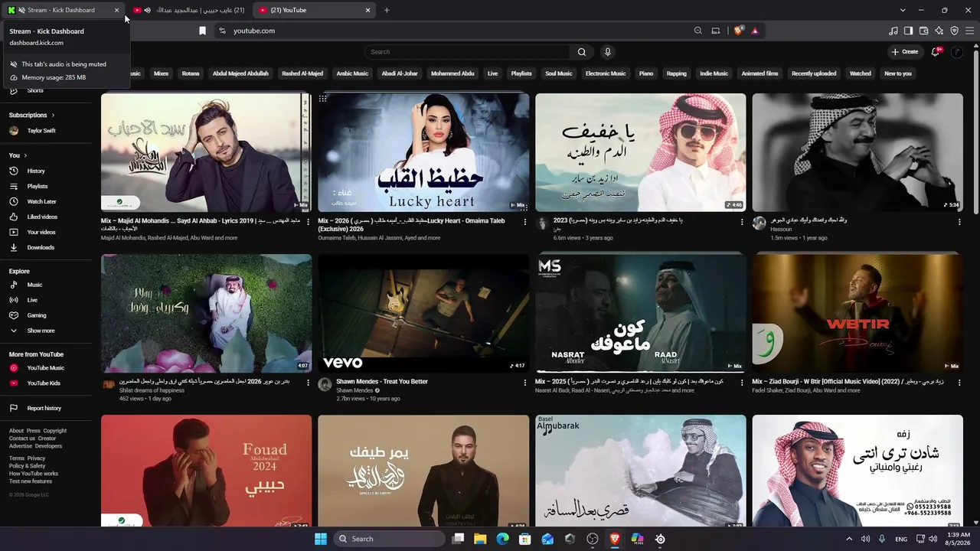This screenshot has height=551, width=980.
Task: Show the browser sidebar panel
Action: [909, 31]
